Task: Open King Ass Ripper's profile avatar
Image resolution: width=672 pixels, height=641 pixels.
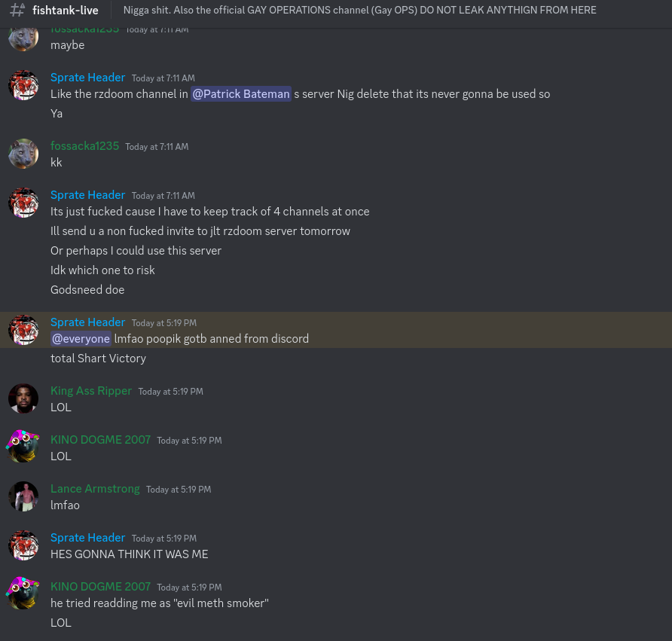Action: point(23,398)
